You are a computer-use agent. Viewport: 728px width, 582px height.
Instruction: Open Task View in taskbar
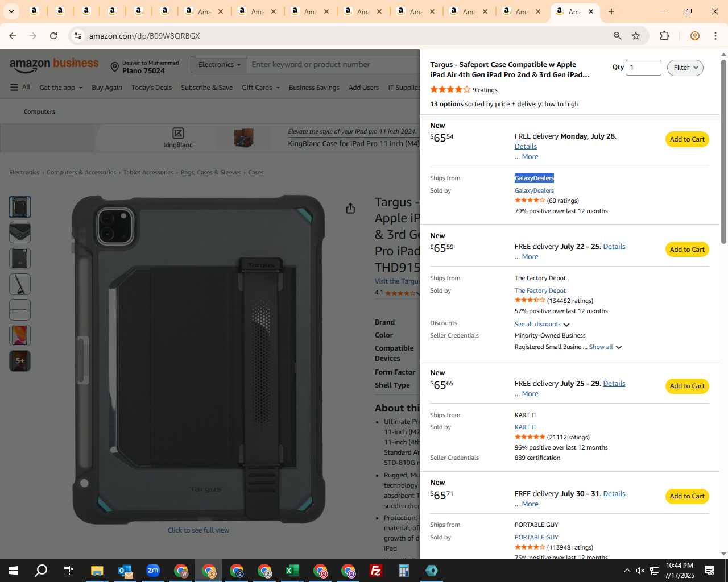[x=68, y=571]
